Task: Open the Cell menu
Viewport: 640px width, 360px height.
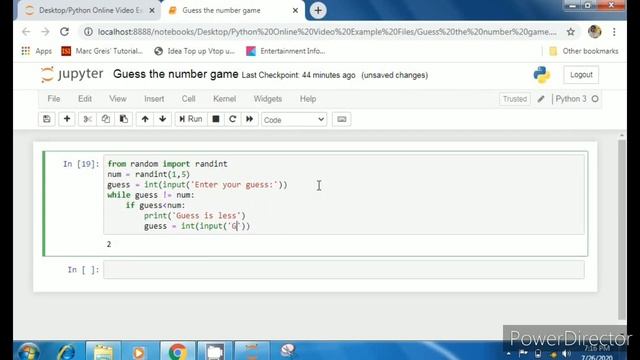Action: (188, 99)
